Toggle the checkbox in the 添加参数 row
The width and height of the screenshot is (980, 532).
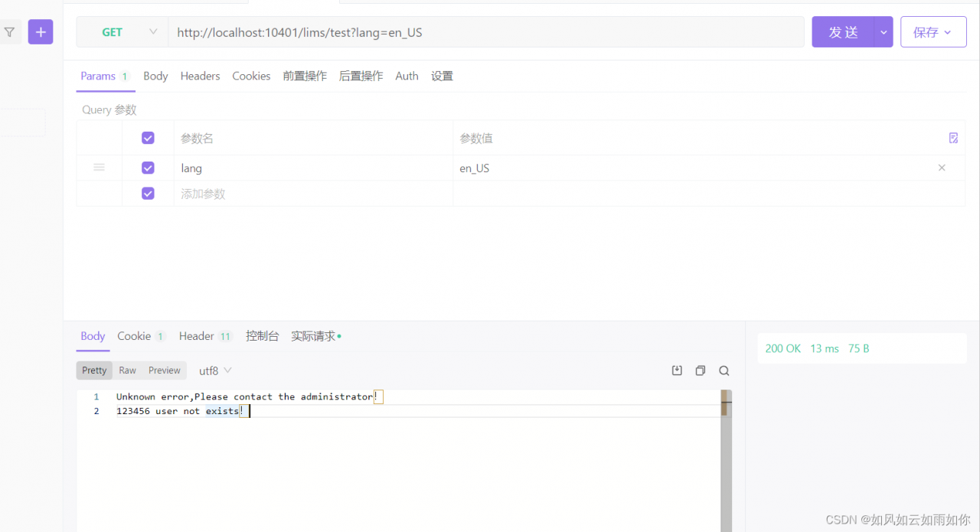pyautogui.click(x=148, y=194)
